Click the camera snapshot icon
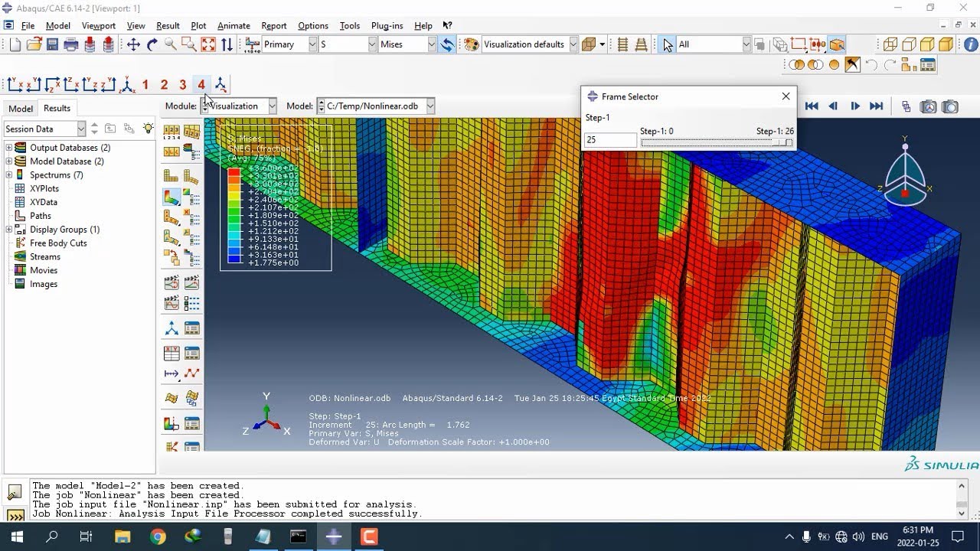980x551 pixels. point(950,106)
